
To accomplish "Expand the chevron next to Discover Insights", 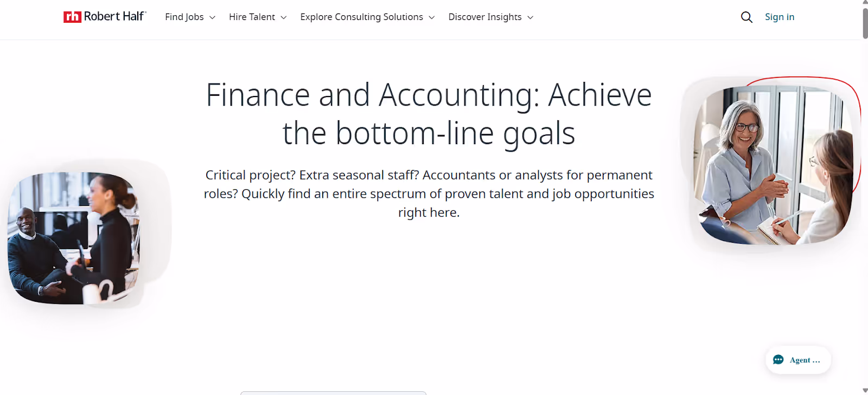I will click(x=530, y=17).
